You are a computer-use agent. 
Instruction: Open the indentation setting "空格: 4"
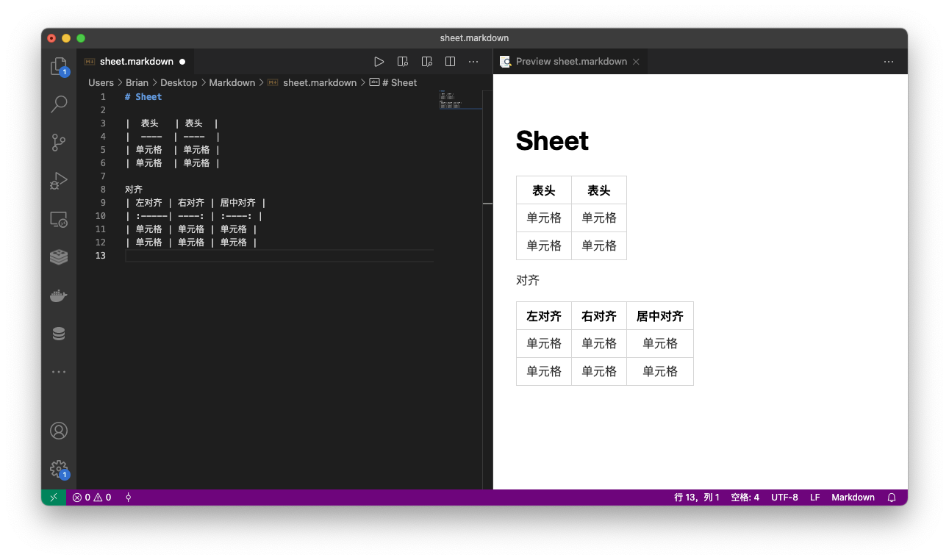pos(745,498)
